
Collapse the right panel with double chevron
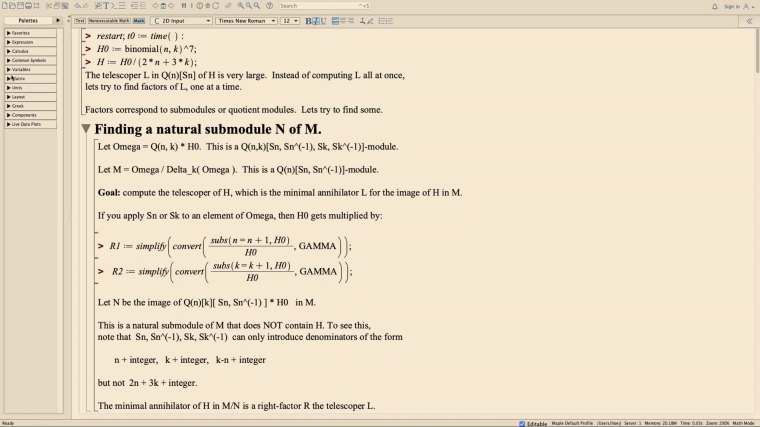click(x=749, y=21)
